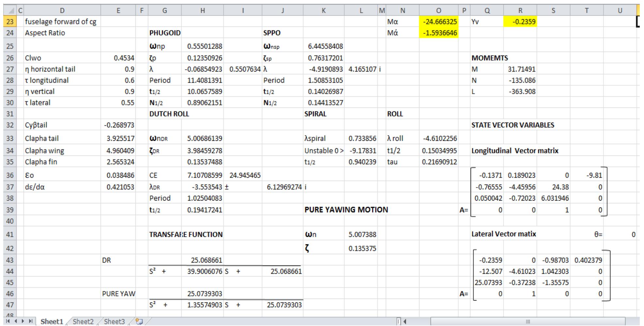
Task: Select yellow cell value -1.5936646
Action: [438, 33]
